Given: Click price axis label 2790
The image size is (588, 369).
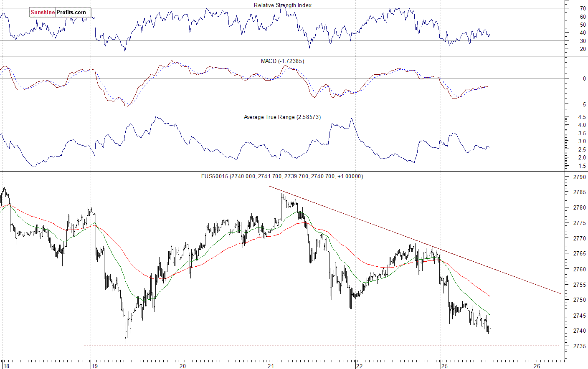Looking at the screenshot, I should 580,177.
